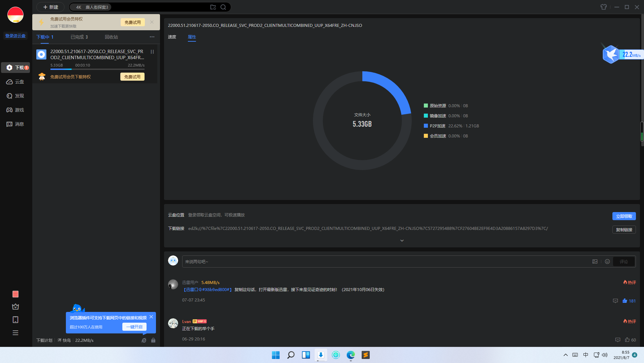
Task: Open the Windows Start menu
Action: pyautogui.click(x=276, y=355)
